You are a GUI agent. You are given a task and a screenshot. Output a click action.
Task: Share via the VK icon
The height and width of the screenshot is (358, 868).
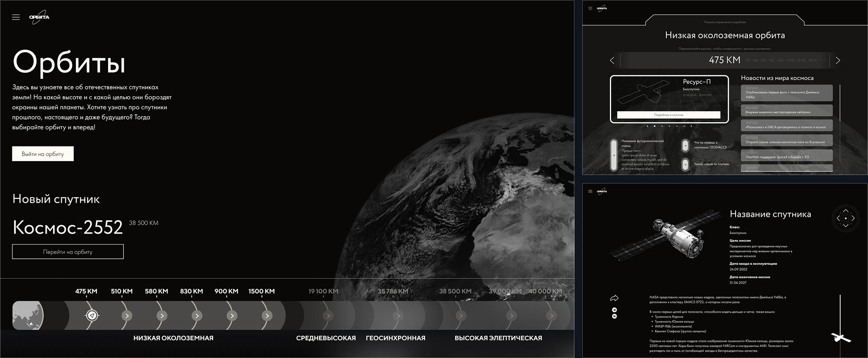(614, 316)
